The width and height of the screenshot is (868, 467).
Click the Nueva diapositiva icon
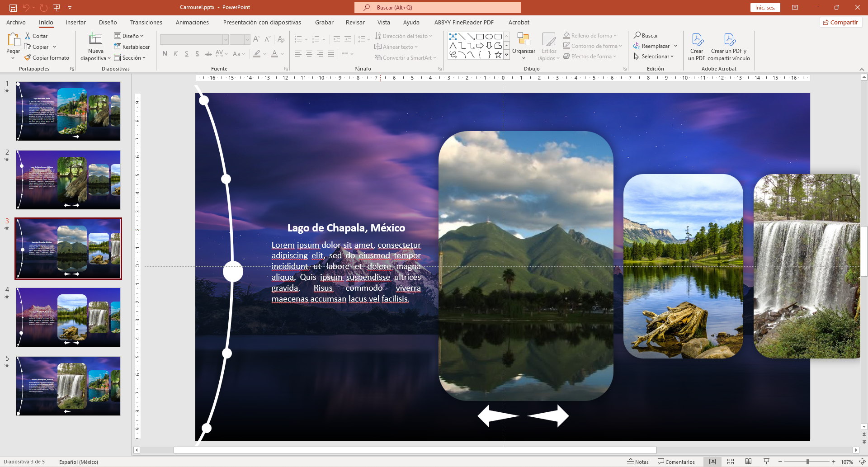95,40
